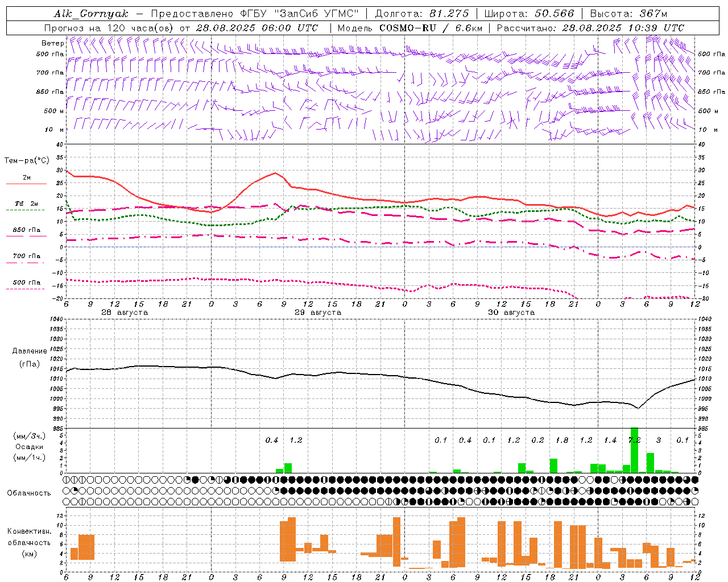Click the forecast start time 28.08.2025 06:00 UTC
The width and height of the screenshot is (728, 582).
(x=257, y=28)
